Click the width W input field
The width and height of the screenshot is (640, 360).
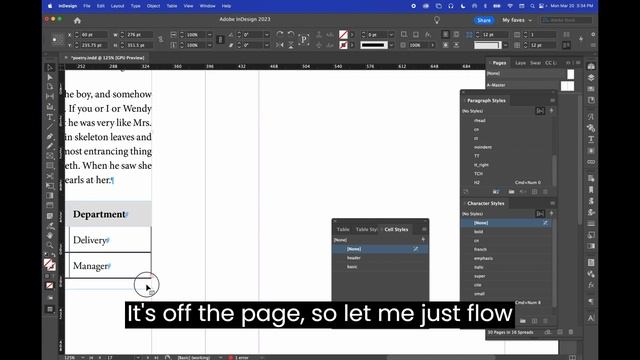(x=140, y=35)
